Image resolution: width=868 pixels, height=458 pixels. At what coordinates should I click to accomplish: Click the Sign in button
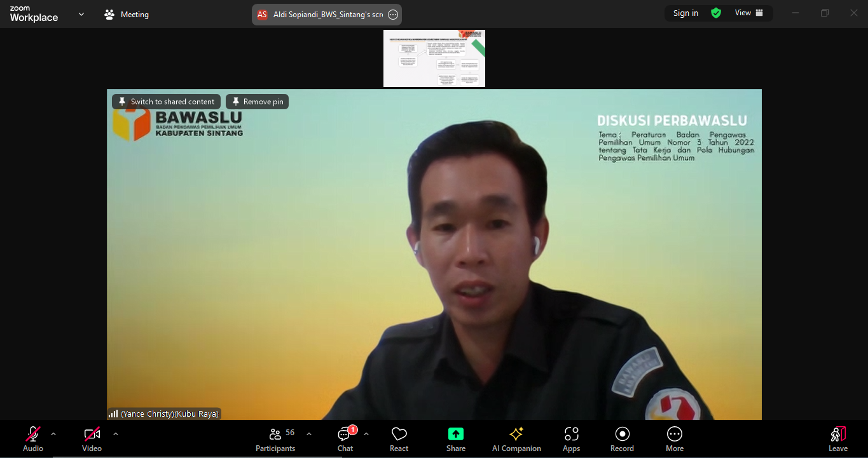685,13
